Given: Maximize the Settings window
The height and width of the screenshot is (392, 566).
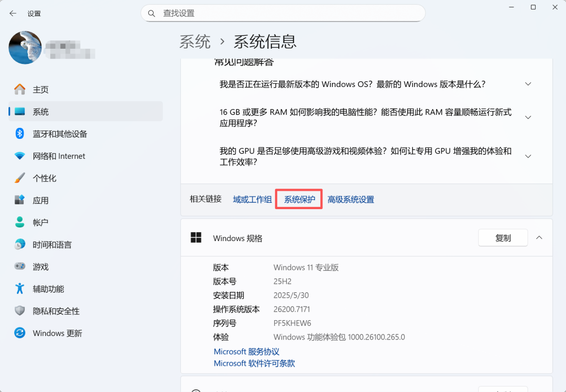Looking at the screenshot, I should (x=533, y=7).
